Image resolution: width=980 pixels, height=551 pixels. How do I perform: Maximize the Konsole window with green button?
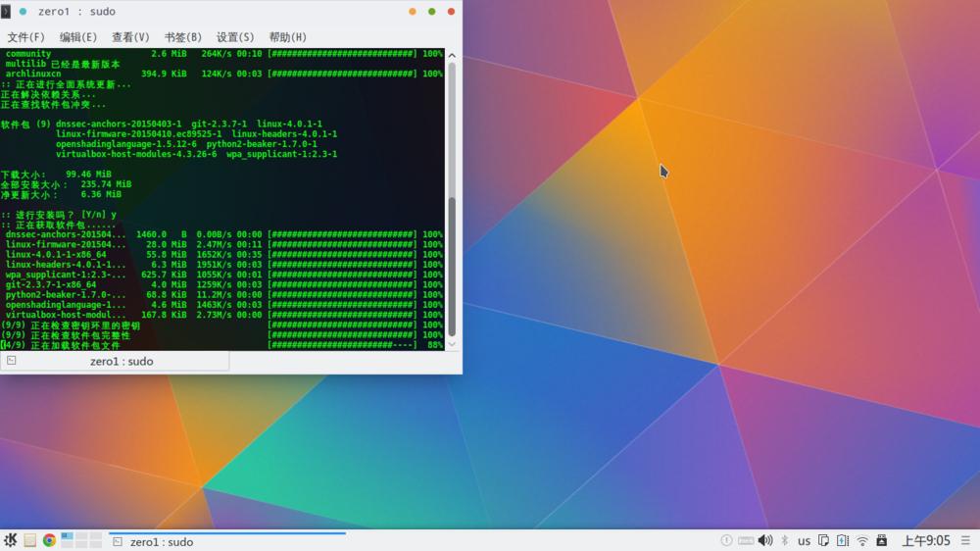point(432,11)
